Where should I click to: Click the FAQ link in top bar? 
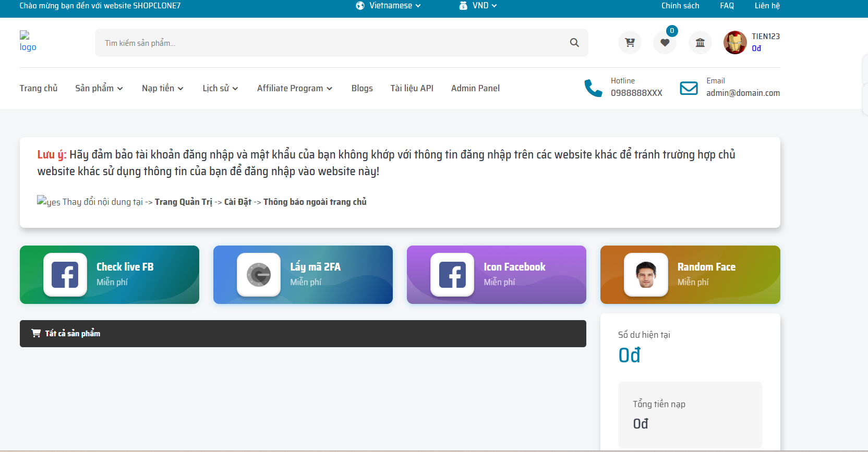coord(727,6)
